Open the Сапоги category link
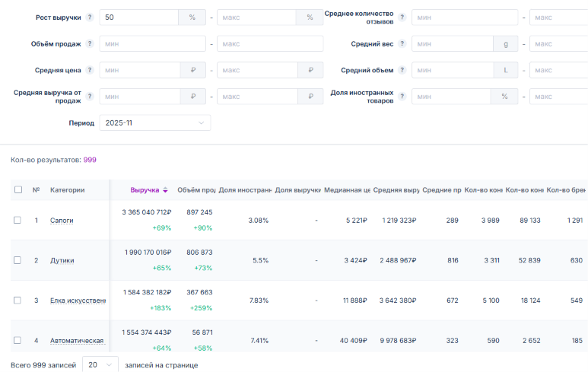 (62, 221)
